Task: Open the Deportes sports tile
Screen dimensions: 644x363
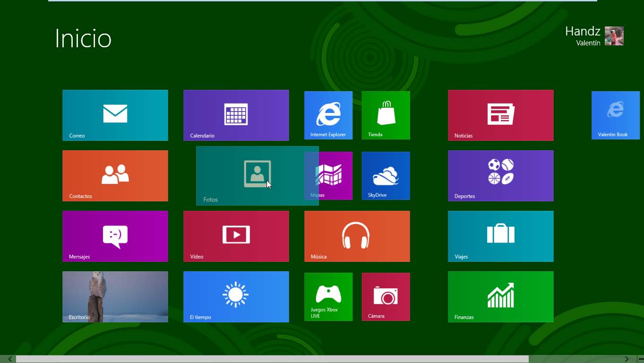Action: coord(500,175)
